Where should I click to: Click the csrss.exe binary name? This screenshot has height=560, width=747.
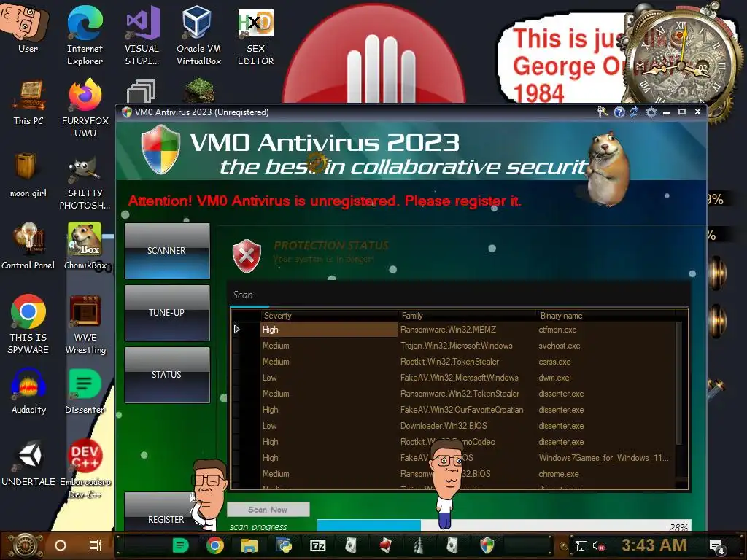pos(554,362)
